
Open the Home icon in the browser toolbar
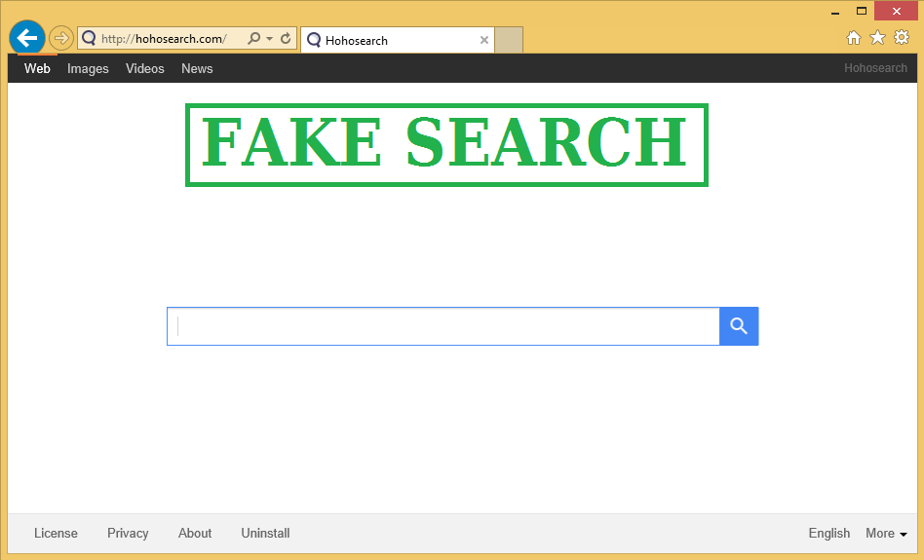coord(854,38)
